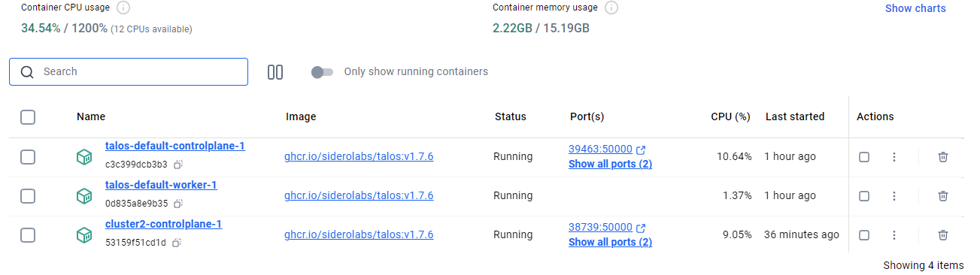Open column layout settings icon
Viewport: 980px width, 275px height.
275,72
